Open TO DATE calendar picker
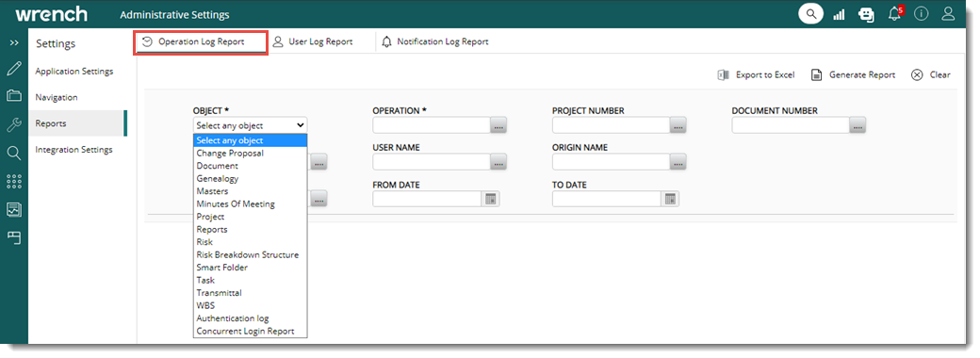The height and width of the screenshot is (358, 980). (670, 200)
